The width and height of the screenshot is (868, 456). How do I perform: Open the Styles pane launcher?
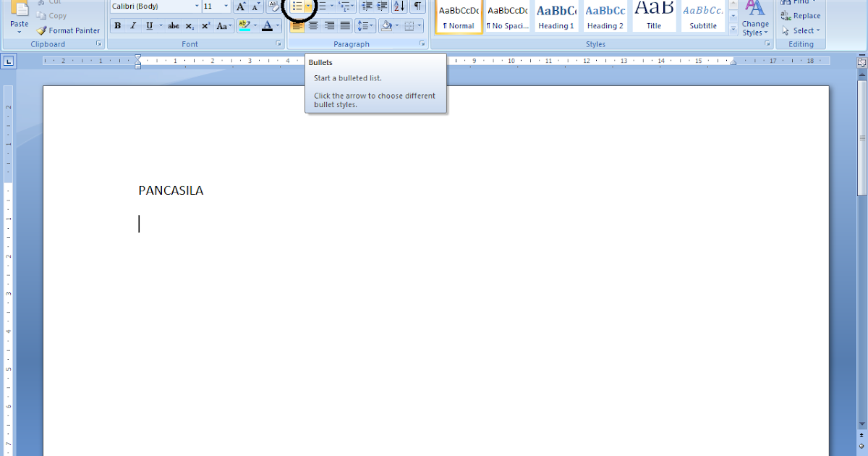coord(768,44)
